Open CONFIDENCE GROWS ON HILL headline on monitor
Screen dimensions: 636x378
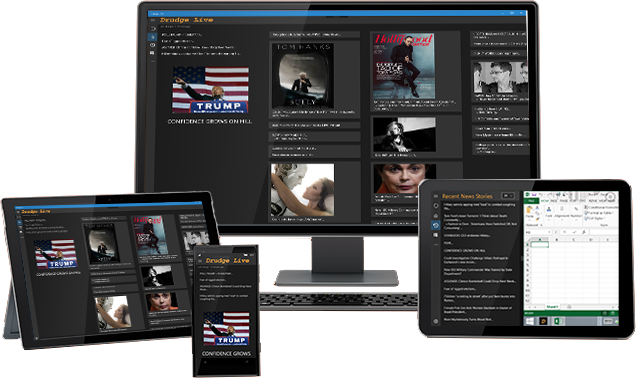click(x=209, y=121)
